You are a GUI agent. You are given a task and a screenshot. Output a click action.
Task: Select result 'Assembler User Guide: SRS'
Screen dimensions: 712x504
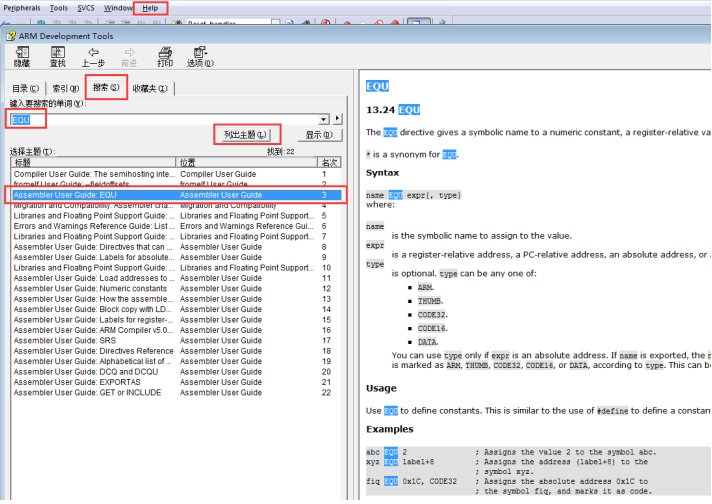point(176,341)
